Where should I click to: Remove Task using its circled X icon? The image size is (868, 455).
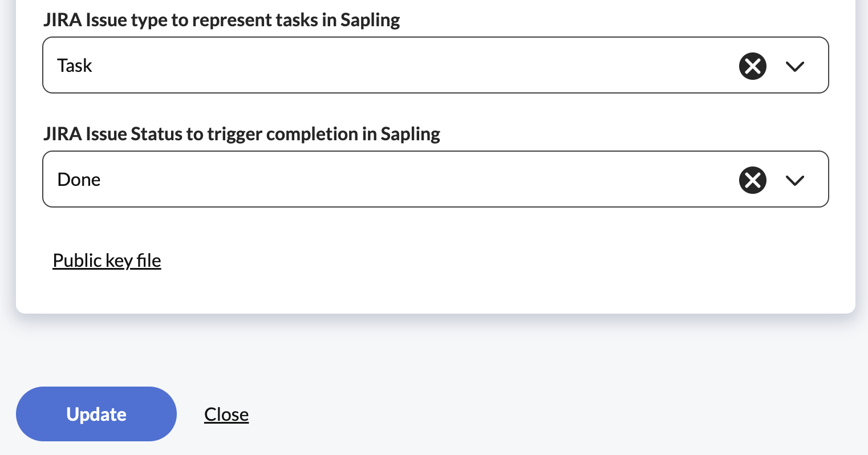(x=752, y=66)
